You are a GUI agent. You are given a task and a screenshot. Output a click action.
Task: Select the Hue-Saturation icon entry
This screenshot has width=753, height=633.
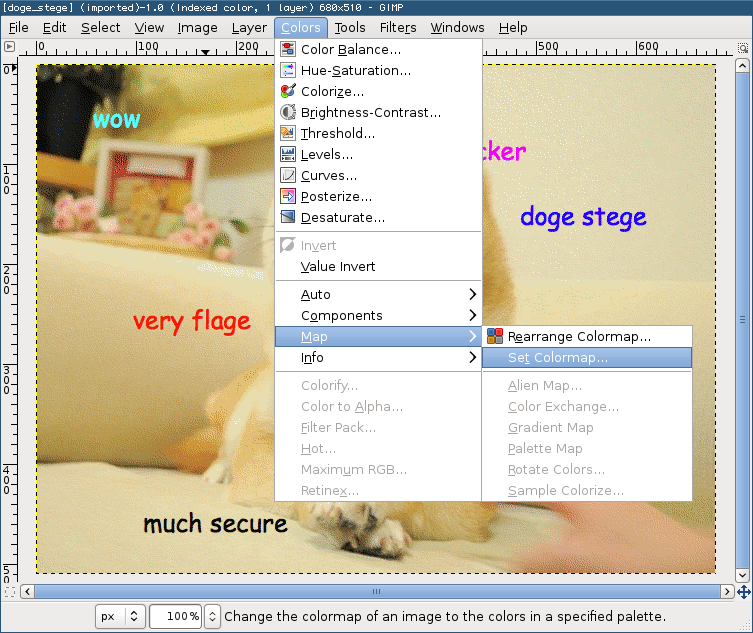[x=288, y=70]
